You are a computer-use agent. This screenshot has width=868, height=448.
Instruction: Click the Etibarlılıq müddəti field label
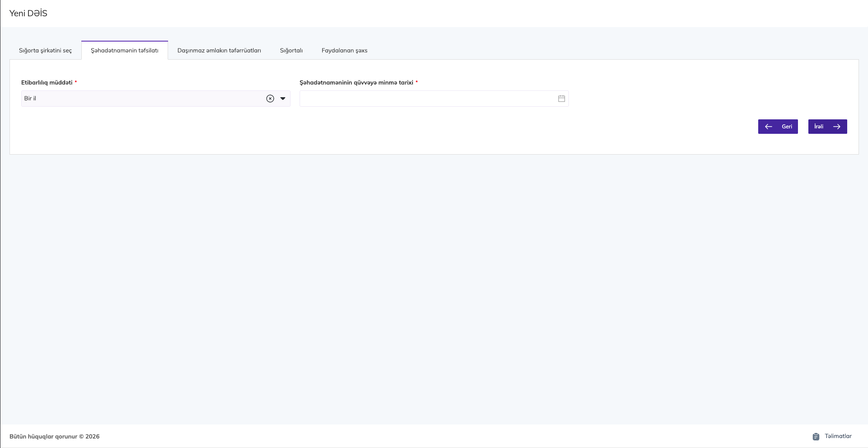[x=47, y=83]
